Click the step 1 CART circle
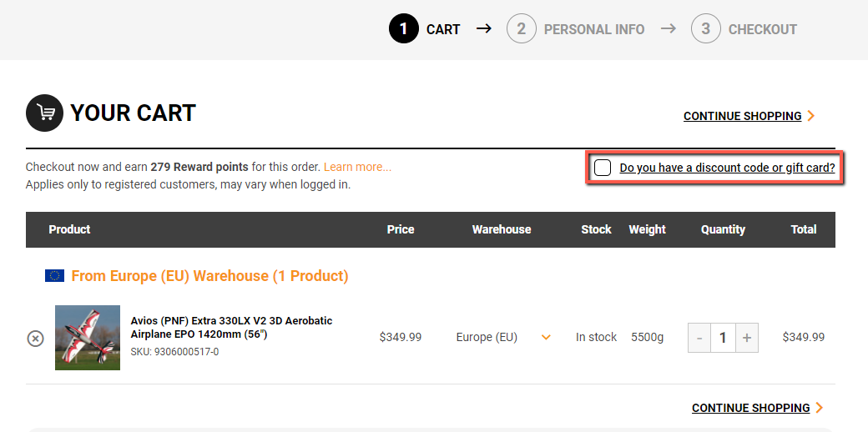 [x=404, y=28]
